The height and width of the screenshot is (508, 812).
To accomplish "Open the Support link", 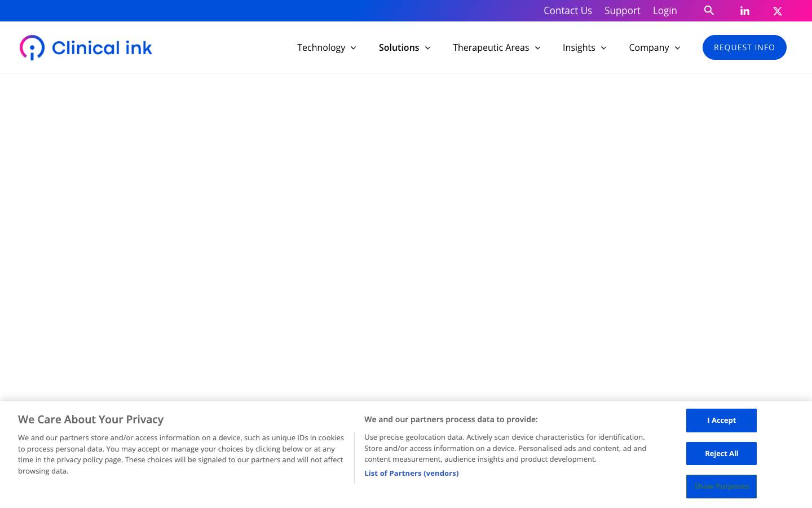I will pyautogui.click(x=623, y=11).
